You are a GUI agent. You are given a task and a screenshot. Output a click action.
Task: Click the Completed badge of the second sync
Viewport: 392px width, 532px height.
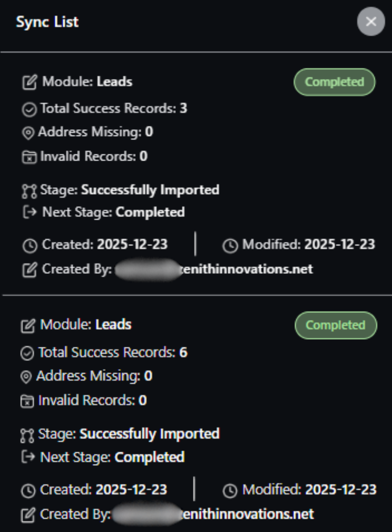click(x=335, y=325)
